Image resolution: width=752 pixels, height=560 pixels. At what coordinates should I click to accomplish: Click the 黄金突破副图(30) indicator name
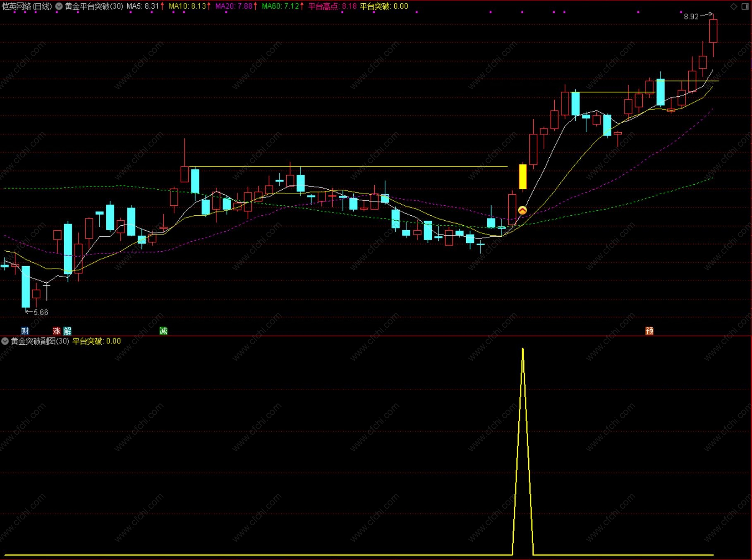(40, 341)
